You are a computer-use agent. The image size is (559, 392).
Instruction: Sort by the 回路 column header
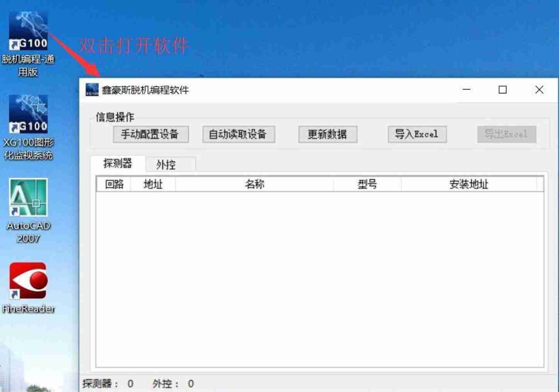click(114, 184)
